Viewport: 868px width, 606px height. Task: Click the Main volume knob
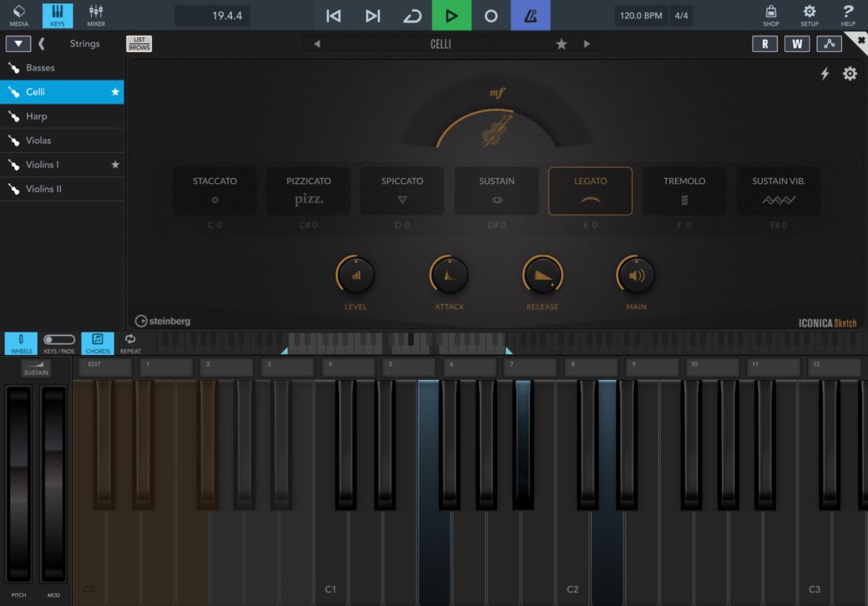[x=636, y=274]
